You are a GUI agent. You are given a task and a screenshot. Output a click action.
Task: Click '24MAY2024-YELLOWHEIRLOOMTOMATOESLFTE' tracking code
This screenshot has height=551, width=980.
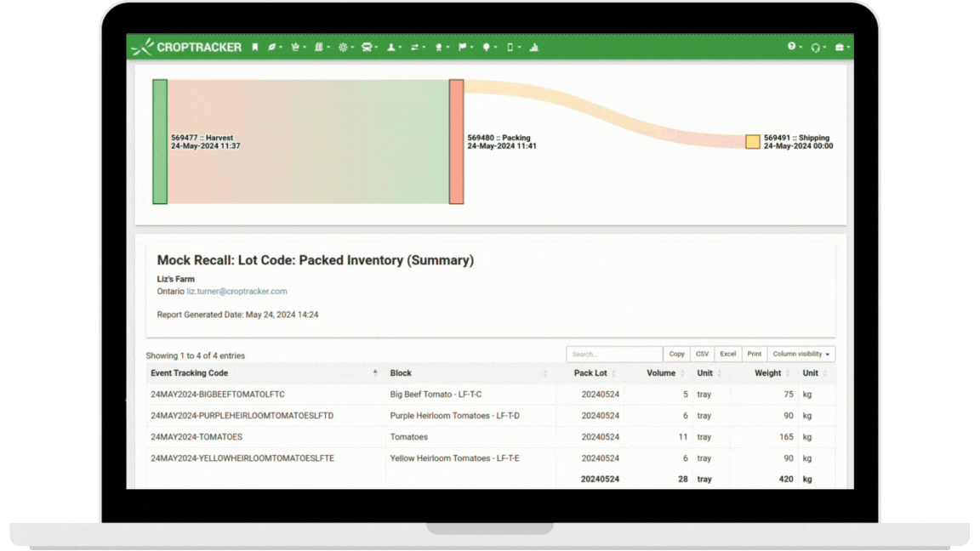pyautogui.click(x=242, y=458)
